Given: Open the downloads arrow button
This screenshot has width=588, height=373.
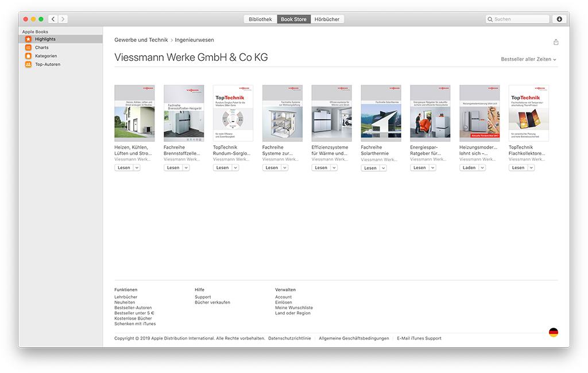Looking at the screenshot, I should click(x=559, y=19).
